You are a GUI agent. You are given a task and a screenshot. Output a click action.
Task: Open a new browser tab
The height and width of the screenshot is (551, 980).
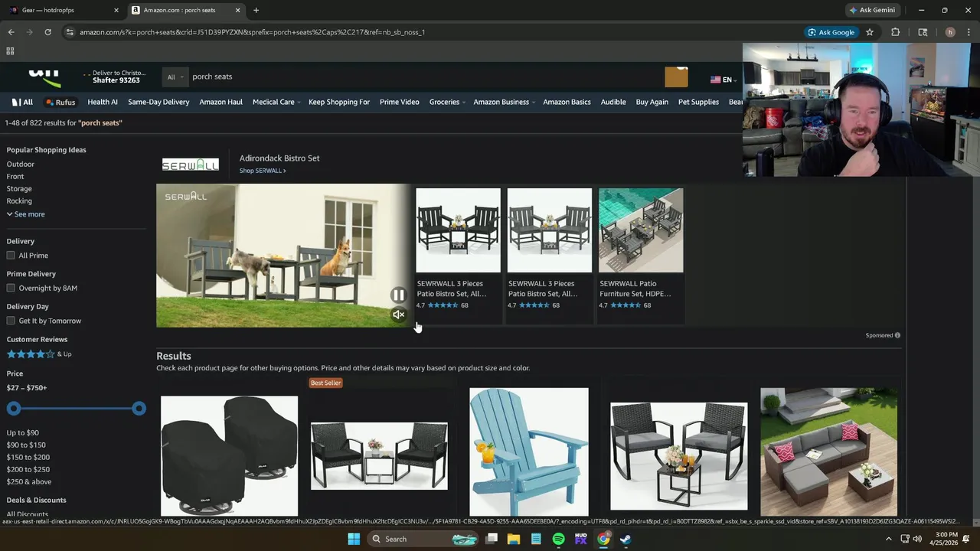point(256,10)
